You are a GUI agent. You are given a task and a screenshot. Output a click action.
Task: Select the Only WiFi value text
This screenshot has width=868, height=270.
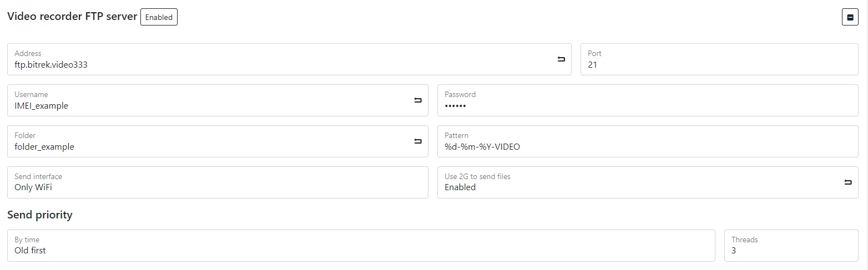pos(33,187)
